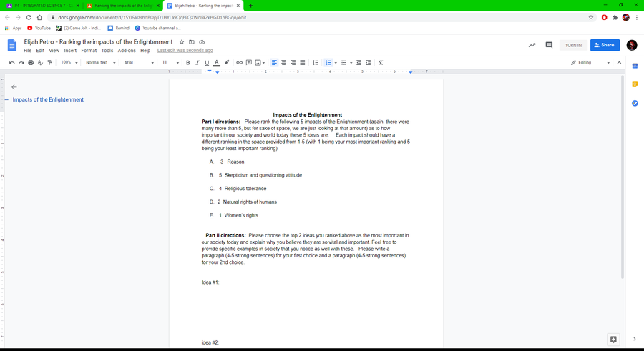Screen dimensions: 644x351
Task: Open the highlight color picker
Action: coord(227,63)
